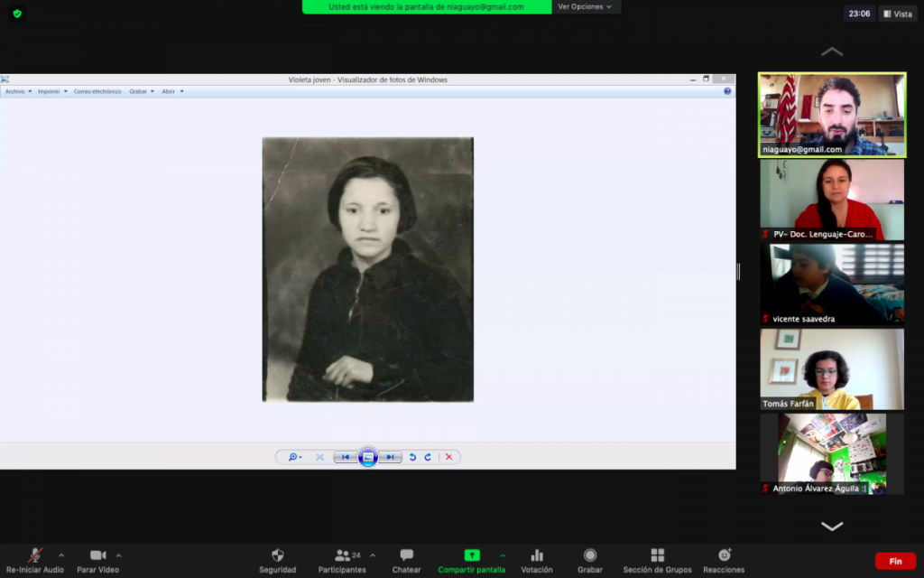This screenshot has width=924, height=578.
Task: Expand the Ver Opciones dropdown
Action: coord(585,7)
